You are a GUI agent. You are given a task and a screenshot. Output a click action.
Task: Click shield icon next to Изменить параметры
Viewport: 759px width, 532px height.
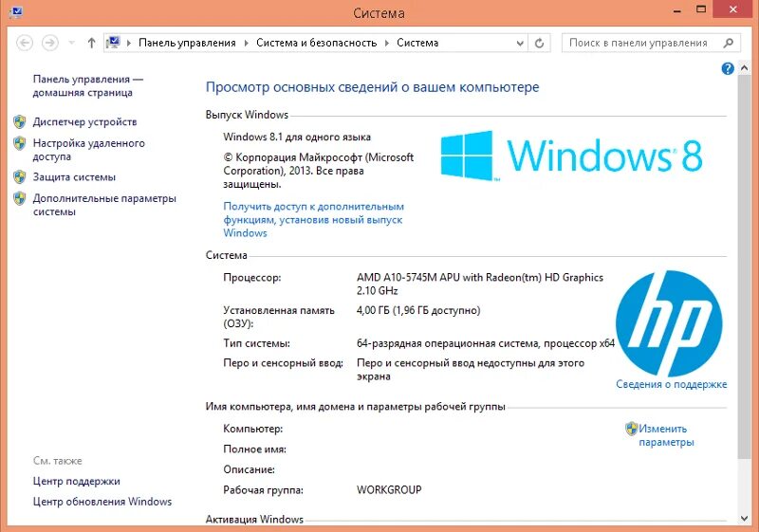[x=631, y=429]
